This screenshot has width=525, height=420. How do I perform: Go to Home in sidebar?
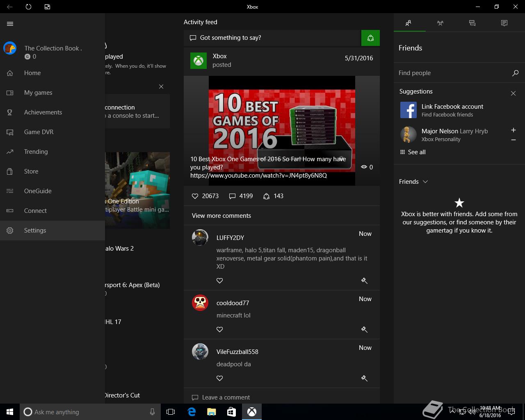[x=52, y=73]
